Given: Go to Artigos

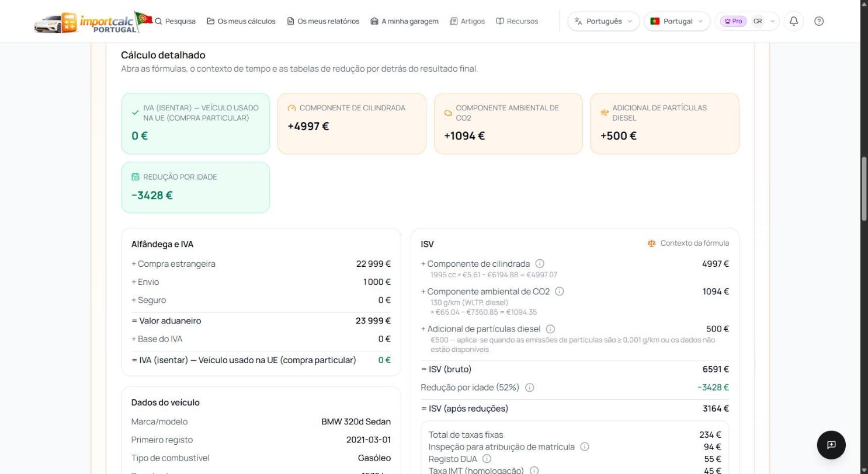Looking at the screenshot, I should coord(467,21).
